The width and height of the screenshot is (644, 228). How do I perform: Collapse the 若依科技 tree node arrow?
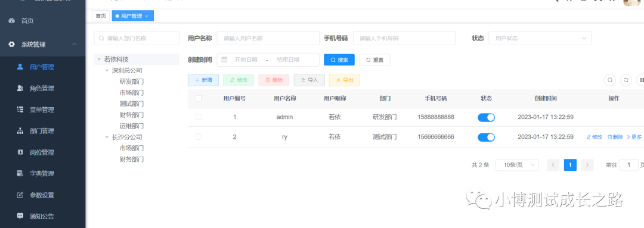pyautogui.click(x=99, y=60)
